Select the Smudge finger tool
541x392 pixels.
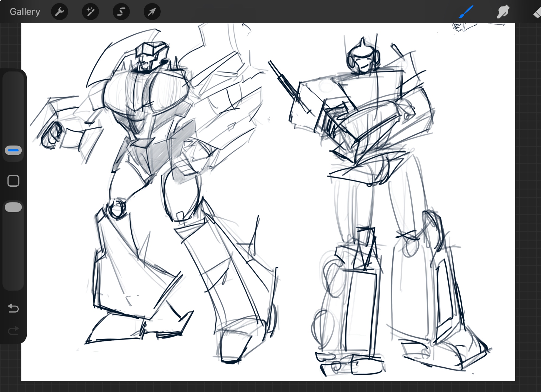coord(503,12)
